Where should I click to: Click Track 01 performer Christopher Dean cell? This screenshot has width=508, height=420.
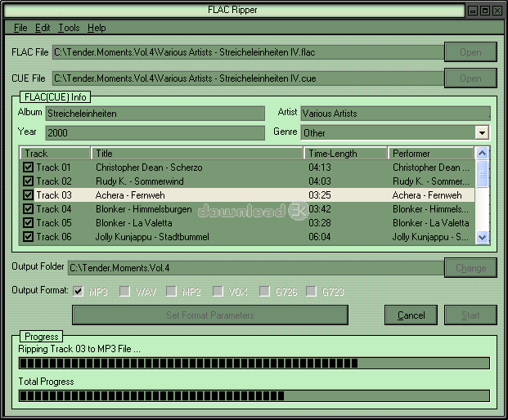(x=431, y=168)
